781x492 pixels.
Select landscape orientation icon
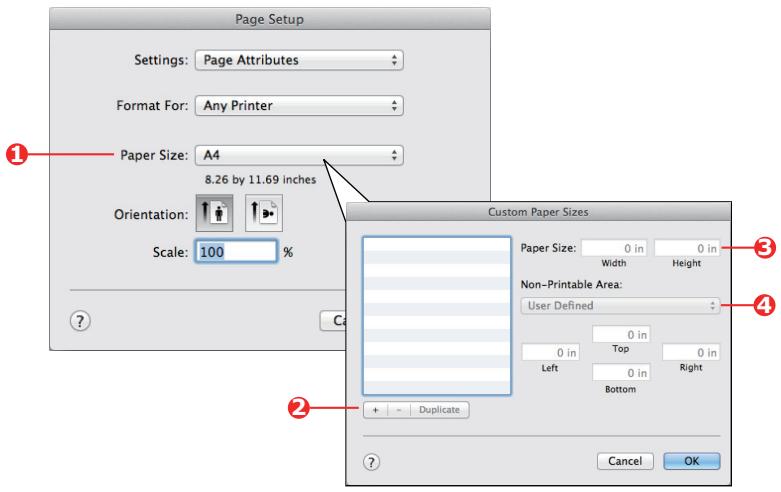tap(264, 213)
